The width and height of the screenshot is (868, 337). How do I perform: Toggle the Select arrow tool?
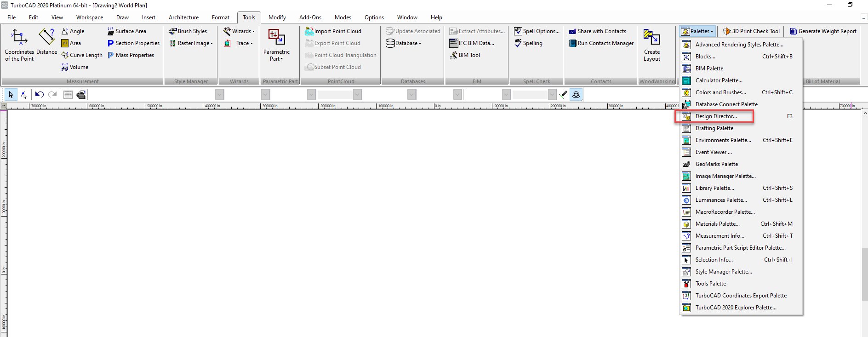point(11,95)
